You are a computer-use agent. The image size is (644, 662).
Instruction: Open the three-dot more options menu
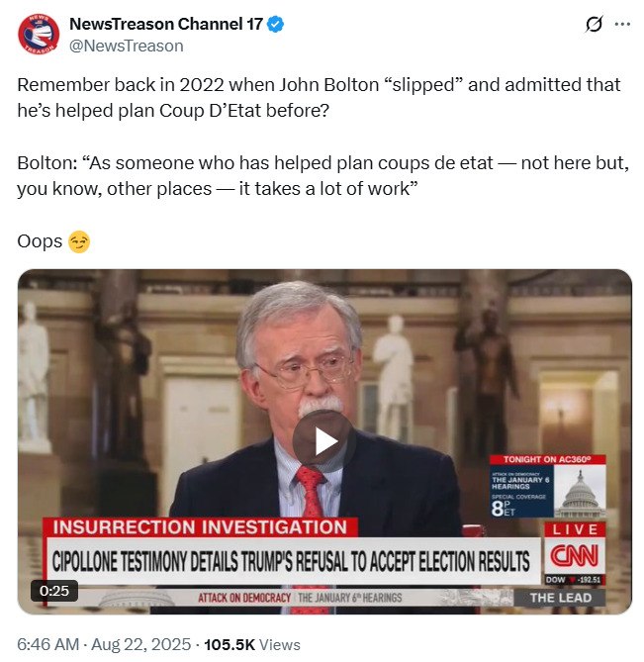pyautogui.click(x=622, y=24)
